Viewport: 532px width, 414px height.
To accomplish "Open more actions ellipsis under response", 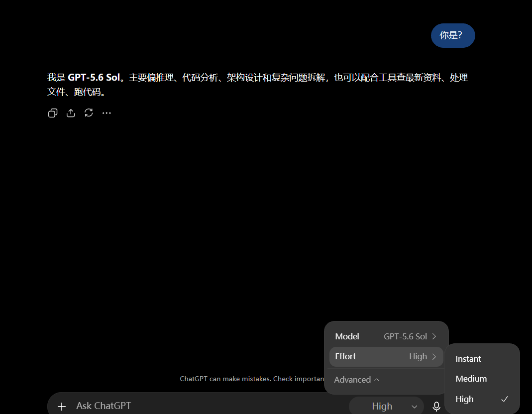I will (x=106, y=113).
